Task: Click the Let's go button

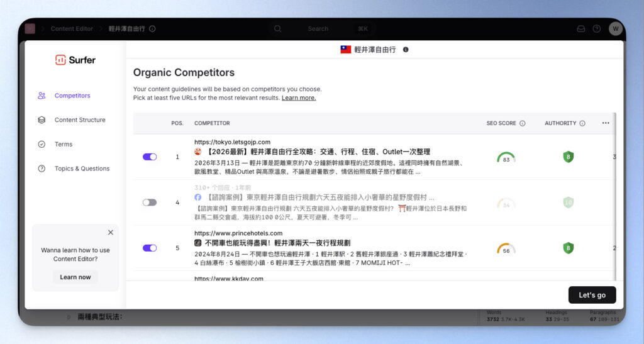Action: pyautogui.click(x=592, y=295)
